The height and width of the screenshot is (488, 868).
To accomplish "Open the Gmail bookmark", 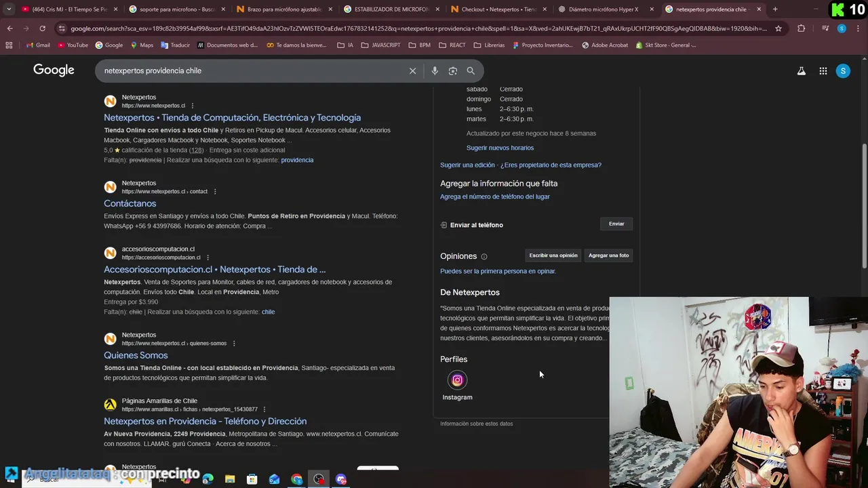I will (38, 45).
